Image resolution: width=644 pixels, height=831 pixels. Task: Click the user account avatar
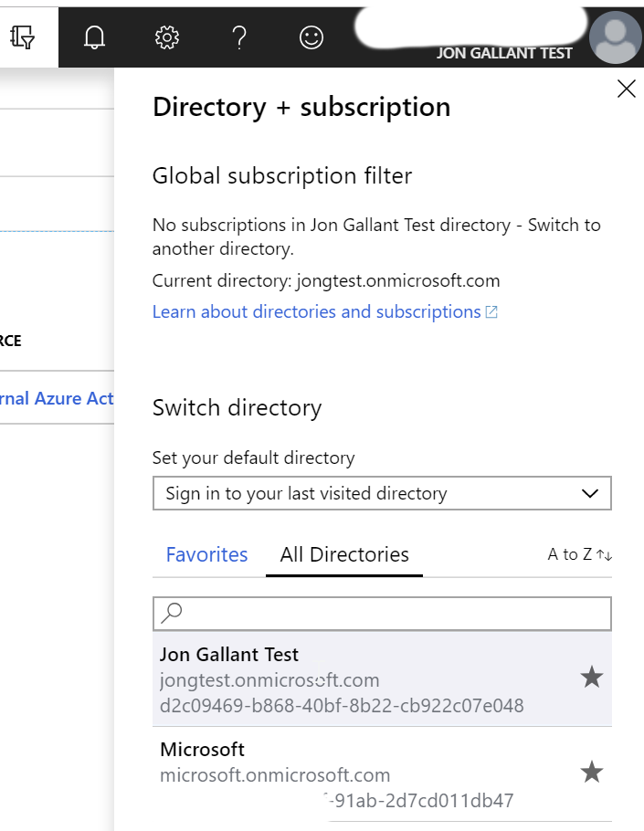click(x=615, y=37)
